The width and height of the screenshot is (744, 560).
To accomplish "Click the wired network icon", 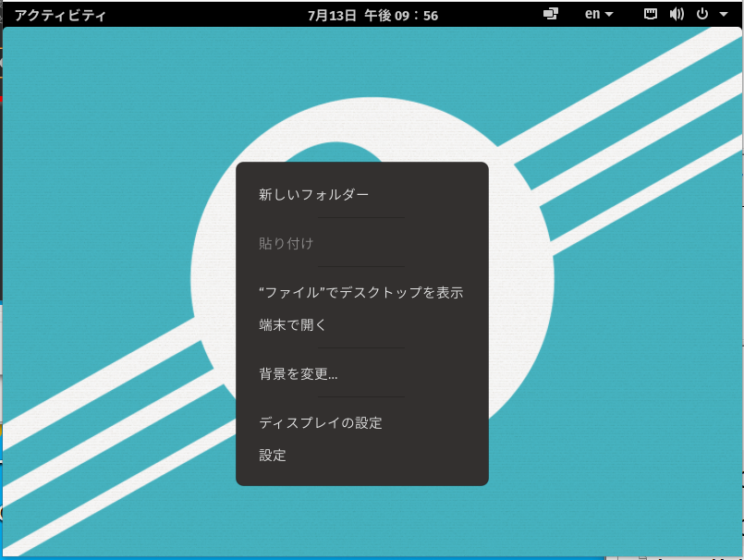I will coord(651,14).
